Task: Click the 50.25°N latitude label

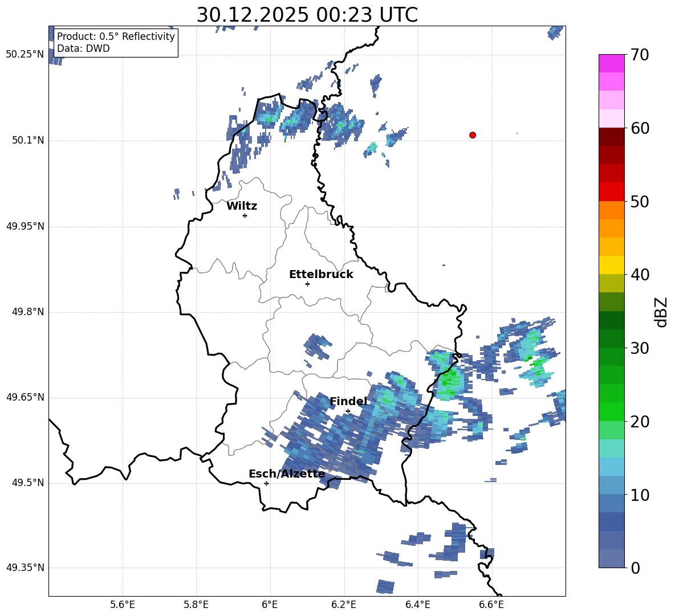Action: [x=25, y=55]
